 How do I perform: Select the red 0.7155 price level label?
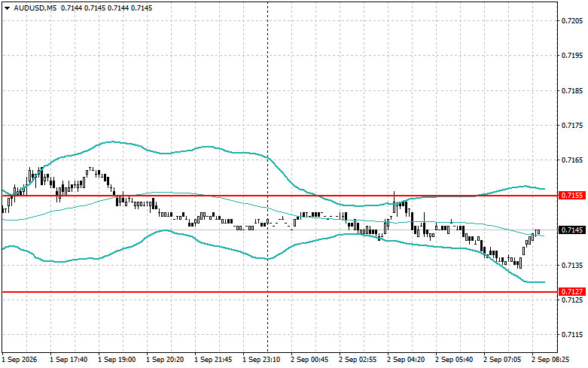pyautogui.click(x=572, y=195)
